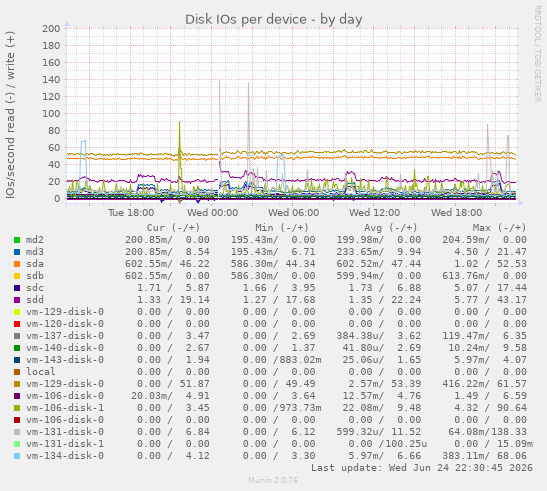Select the vm-134-disk-0 legend label
The height and width of the screenshot is (491, 547).
coord(65,455)
